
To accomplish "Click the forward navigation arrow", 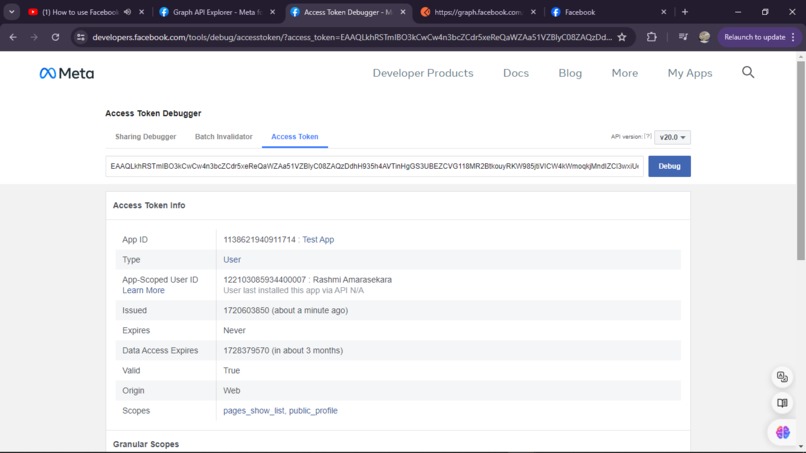I will (34, 37).
